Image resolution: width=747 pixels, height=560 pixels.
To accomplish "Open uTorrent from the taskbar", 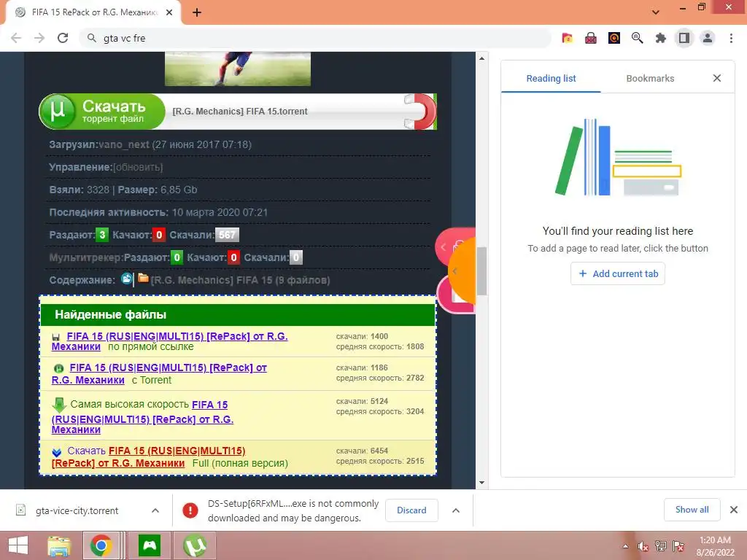I will 195,545.
